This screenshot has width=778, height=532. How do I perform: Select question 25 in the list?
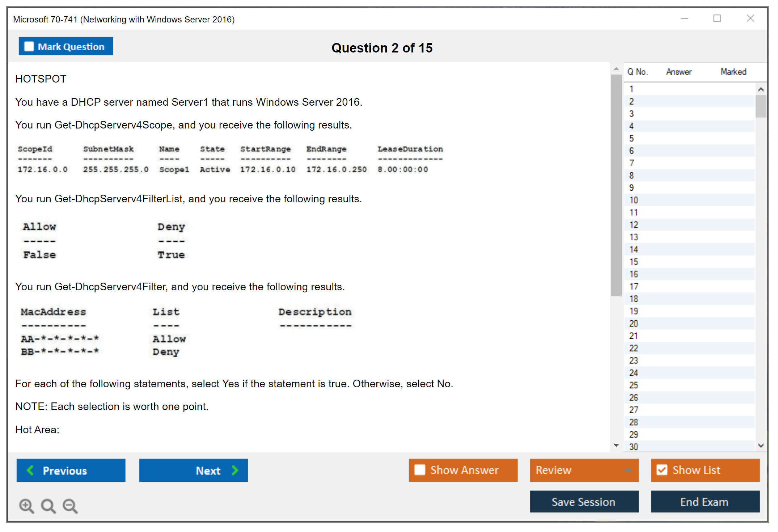point(634,385)
